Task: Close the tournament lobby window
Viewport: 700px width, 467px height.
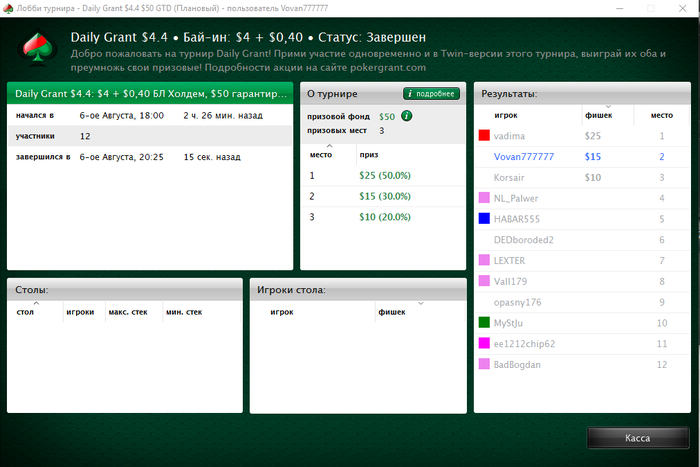Action: coord(682,8)
